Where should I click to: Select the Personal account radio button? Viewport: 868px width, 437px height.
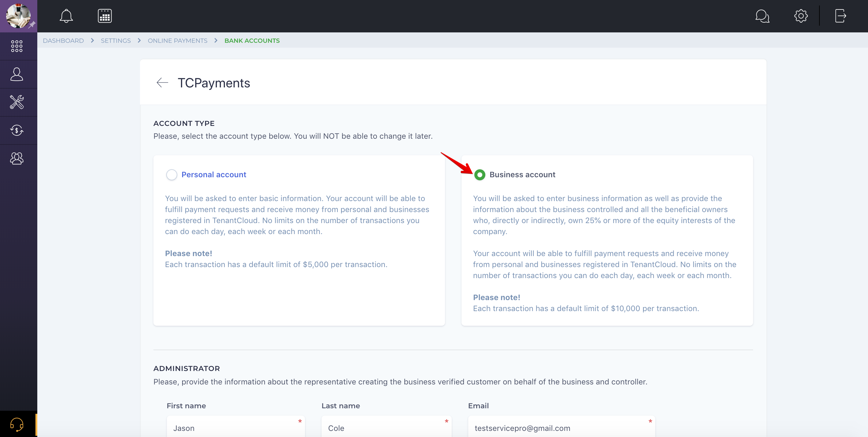pos(171,174)
